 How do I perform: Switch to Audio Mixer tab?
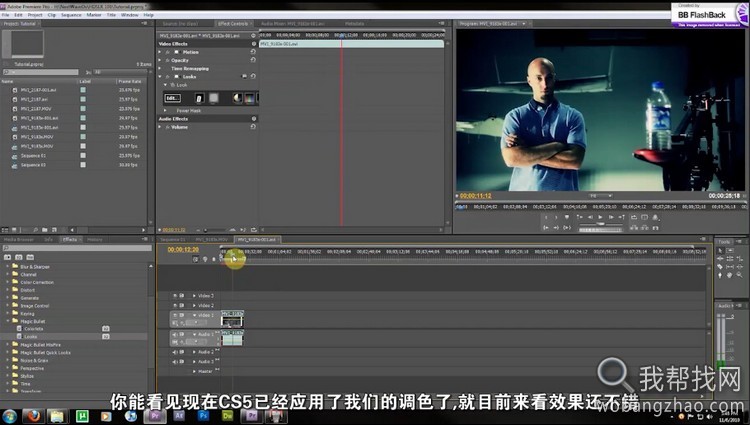(x=293, y=23)
